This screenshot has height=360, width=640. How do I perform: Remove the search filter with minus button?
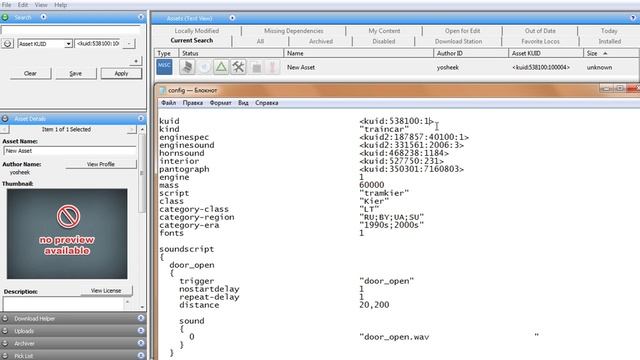tap(129, 44)
